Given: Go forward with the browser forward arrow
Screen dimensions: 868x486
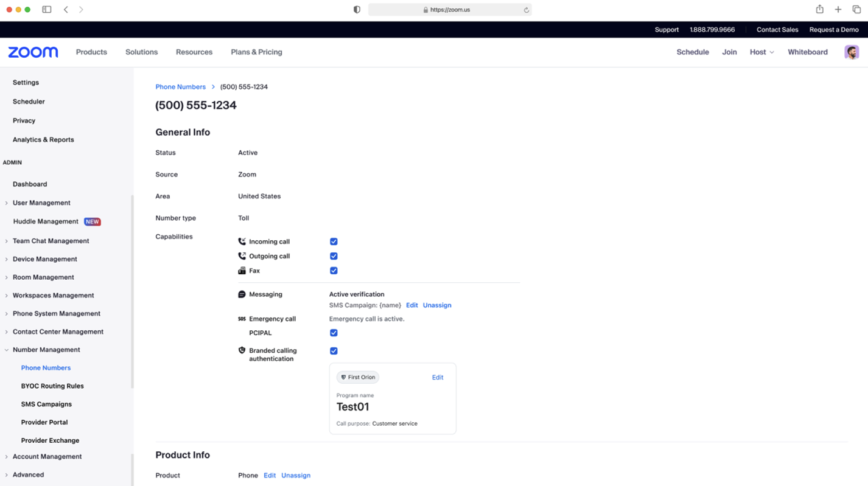Looking at the screenshot, I should pyautogui.click(x=81, y=10).
